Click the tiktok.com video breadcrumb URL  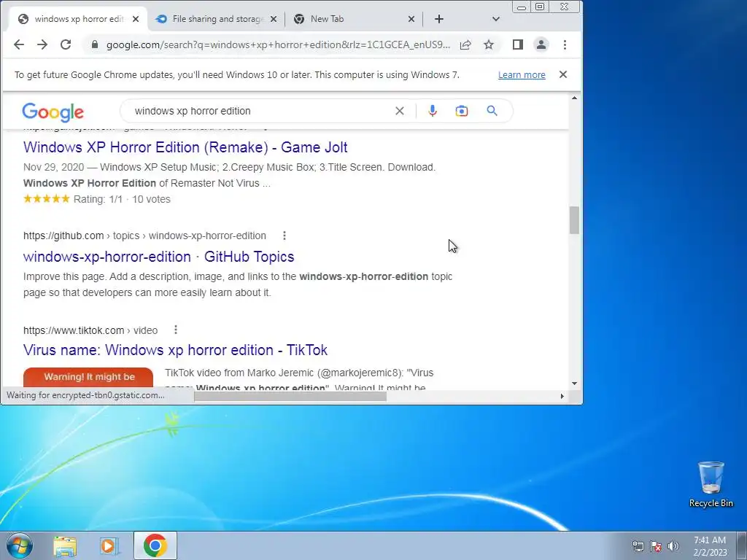point(90,330)
